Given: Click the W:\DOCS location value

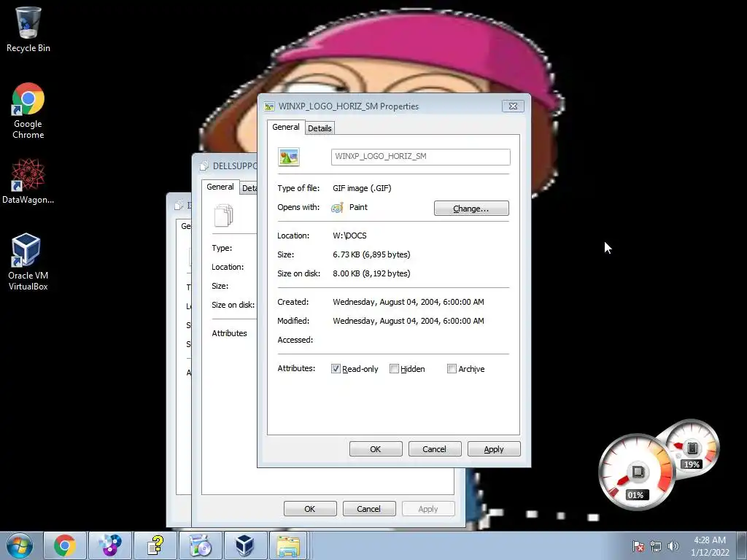Looking at the screenshot, I should click(x=349, y=236).
